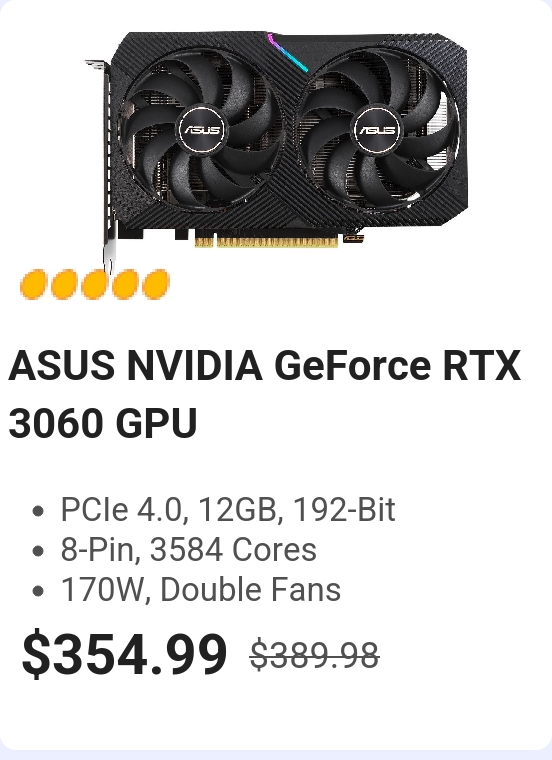Click the $354.99 sale price
The height and width of the screenshot is (760, 552).
click(x=125, y=653)
